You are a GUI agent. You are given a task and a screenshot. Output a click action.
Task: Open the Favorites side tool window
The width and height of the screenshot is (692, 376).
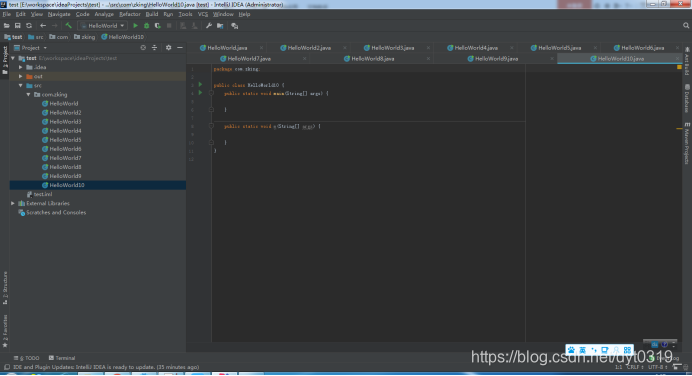[5, 331]
